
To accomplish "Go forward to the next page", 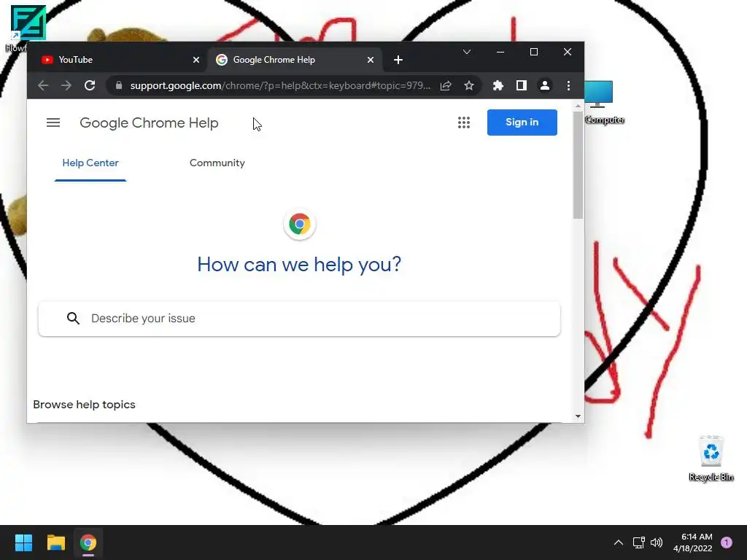I will [66, 85].
